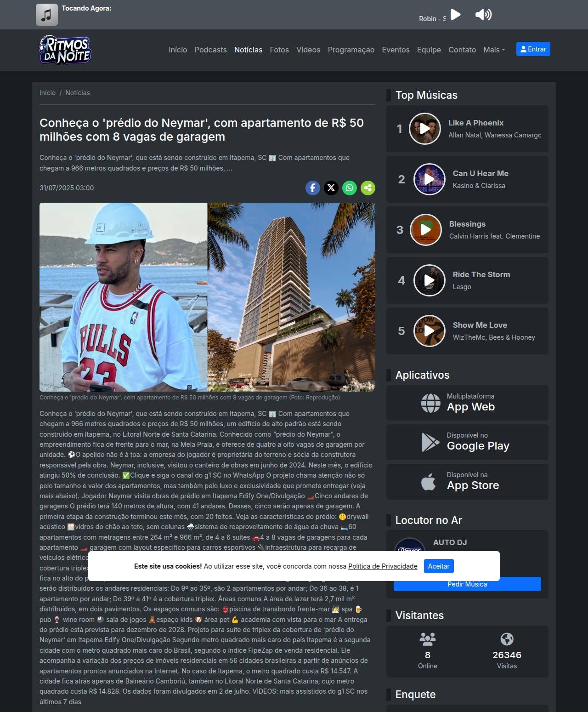Share article on X (Twitter)

coord(331,188)
